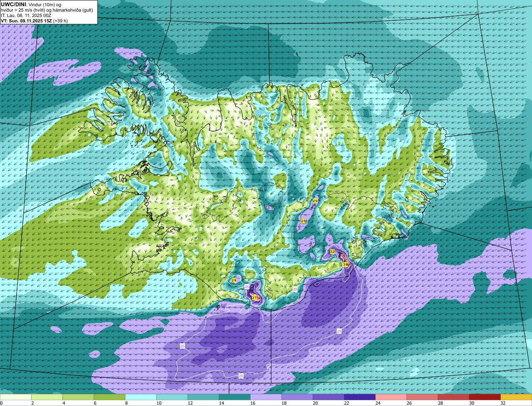Pick the teal swatch between 12 and 14
Screen dimensions: 532x406
(x=203, y=397)
